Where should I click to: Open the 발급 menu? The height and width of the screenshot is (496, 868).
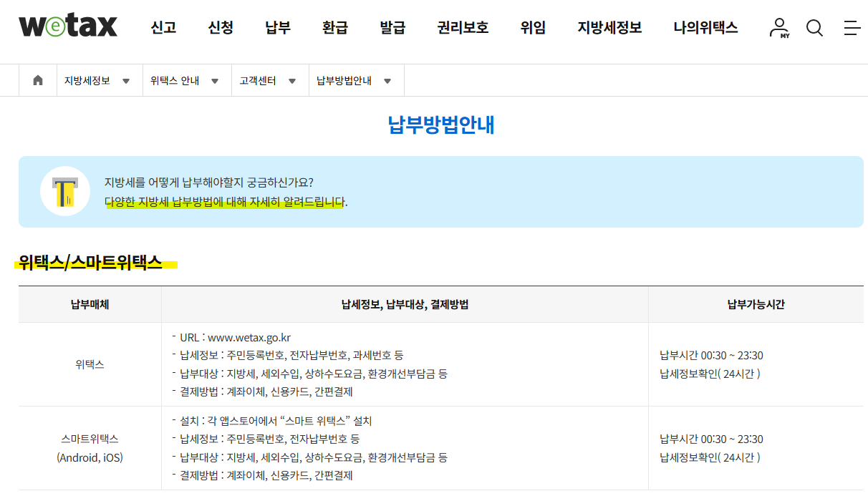[x=392, y=28]
